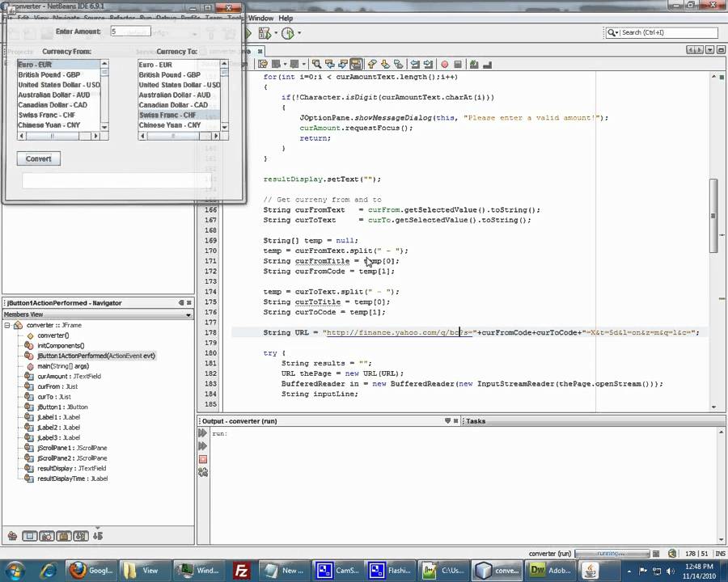728x582 pixels.
Task: Click Sort by Name/Source icon in Navigator
Action: pos(98,536)
